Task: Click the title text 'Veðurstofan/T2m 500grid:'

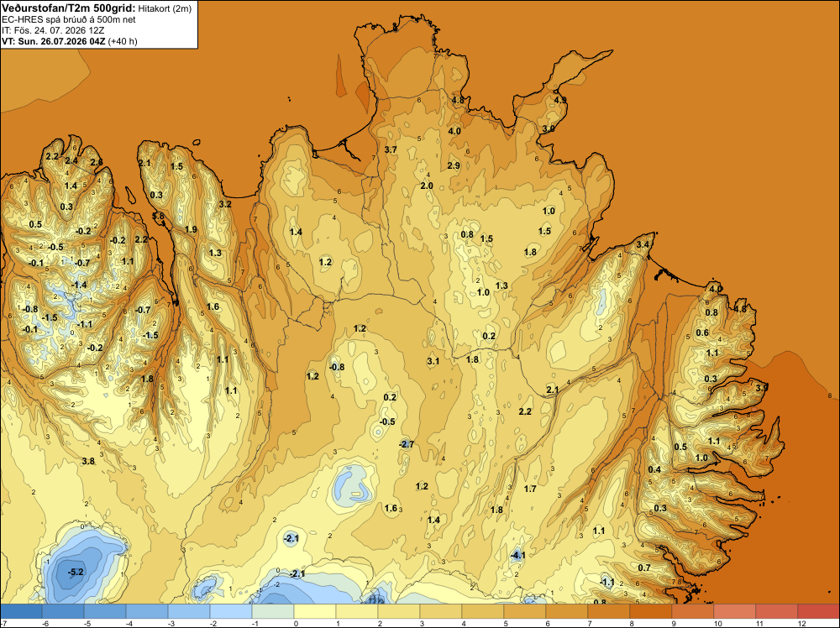Action: pos(68,8)
